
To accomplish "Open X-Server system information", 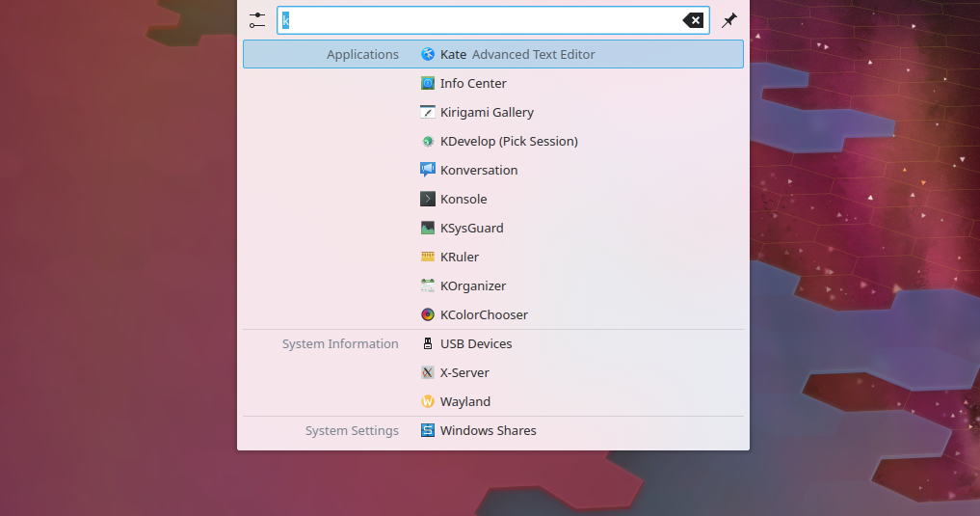I will click(493, 372).
